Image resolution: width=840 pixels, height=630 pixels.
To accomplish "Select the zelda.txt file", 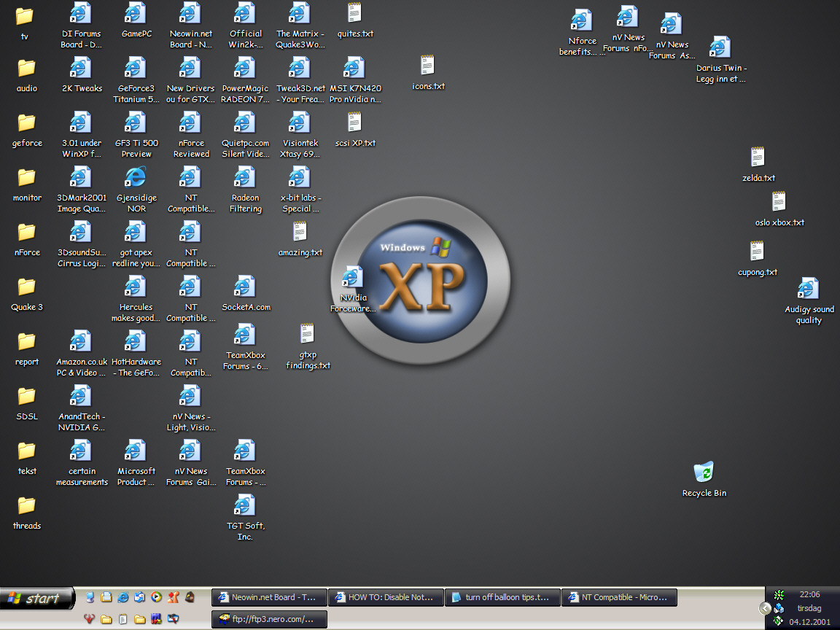I will [x=758, y=165].
